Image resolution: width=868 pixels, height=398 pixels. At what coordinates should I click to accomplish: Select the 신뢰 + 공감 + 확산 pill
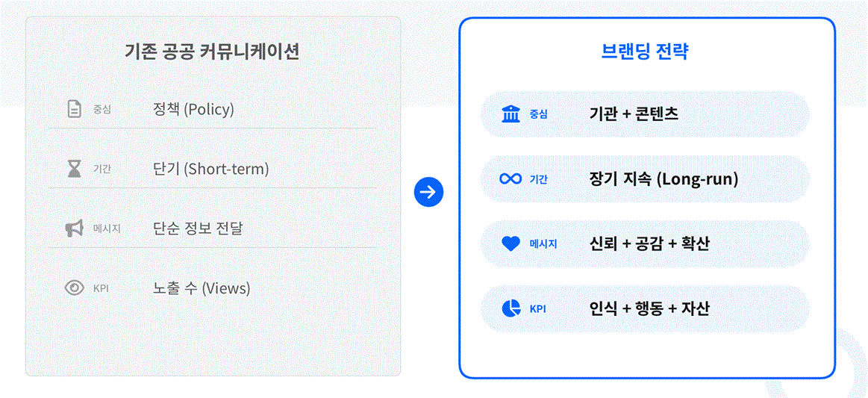pos(645,243)
